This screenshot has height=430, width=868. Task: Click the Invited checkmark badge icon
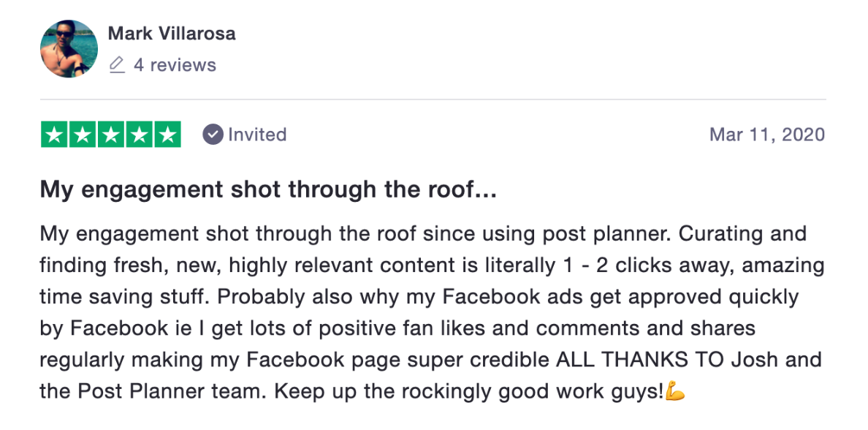213,135
